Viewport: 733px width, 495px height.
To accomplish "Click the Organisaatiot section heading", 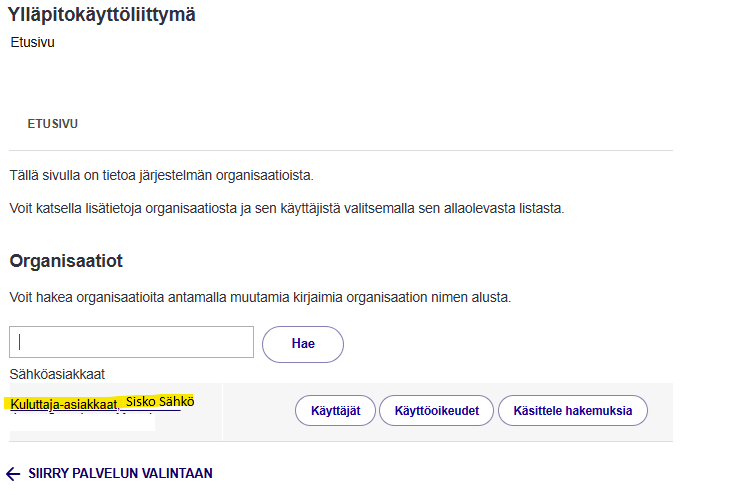I will (x=79, y=261).
